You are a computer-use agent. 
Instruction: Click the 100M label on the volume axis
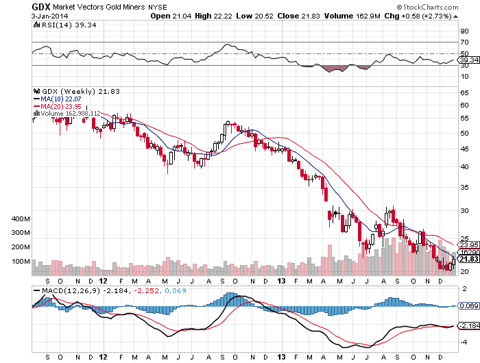point(21,261)
